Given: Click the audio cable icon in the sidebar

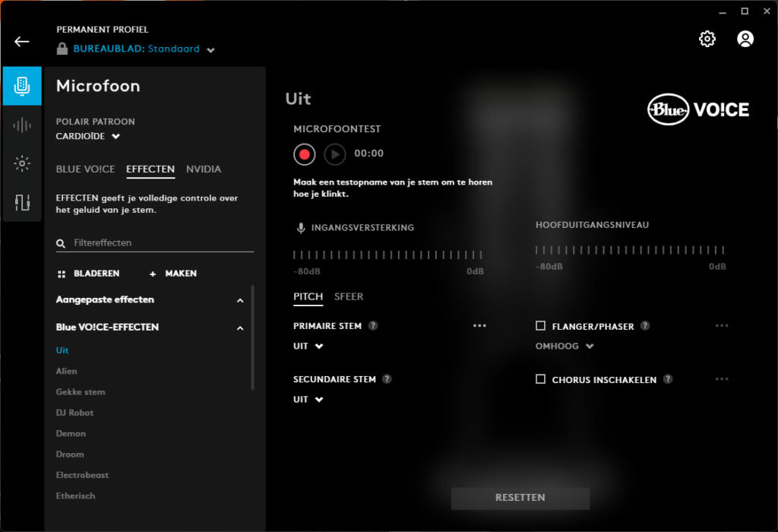Looking at the screenshot, I should point(22,202).
